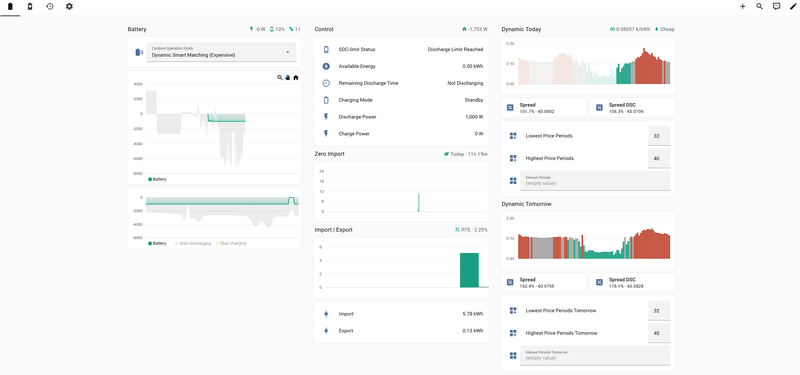Open Spread DSC card under Dynamic Today
The height and width of the screenshot is (375, 800).
point(633,108)
